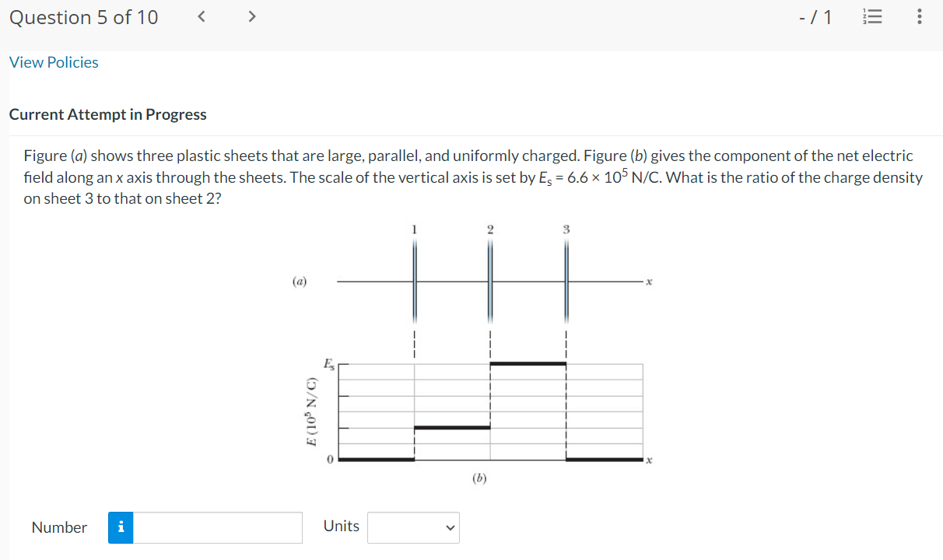Click the View Policies link

point(53,62)
